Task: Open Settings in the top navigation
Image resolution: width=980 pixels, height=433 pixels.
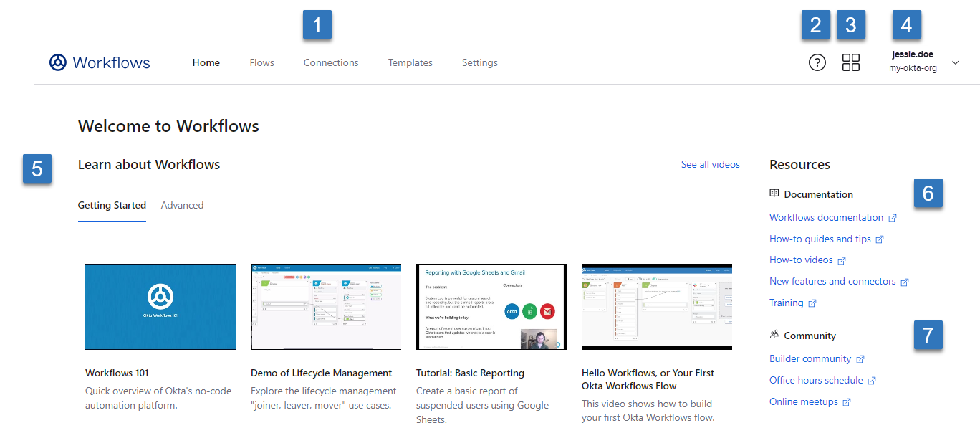Action: coord(479,62)
